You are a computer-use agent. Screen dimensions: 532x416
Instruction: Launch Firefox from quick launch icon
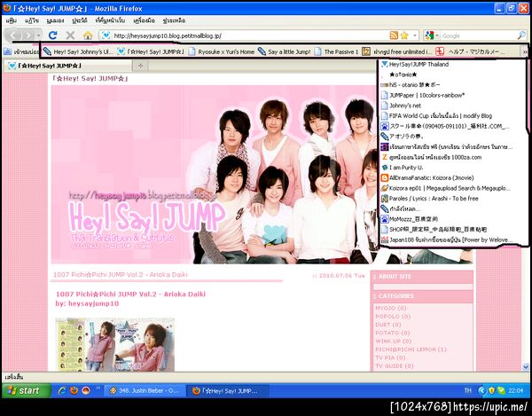click(x=74, y=390)
